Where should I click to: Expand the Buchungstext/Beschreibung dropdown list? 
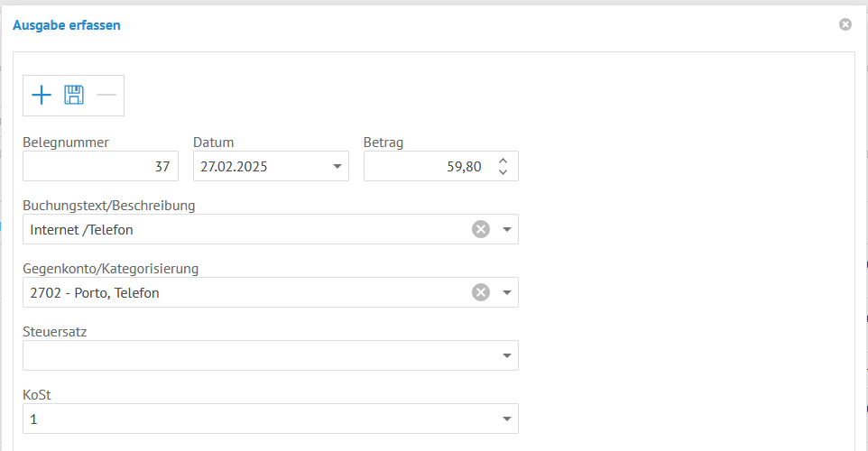(507, 229)
